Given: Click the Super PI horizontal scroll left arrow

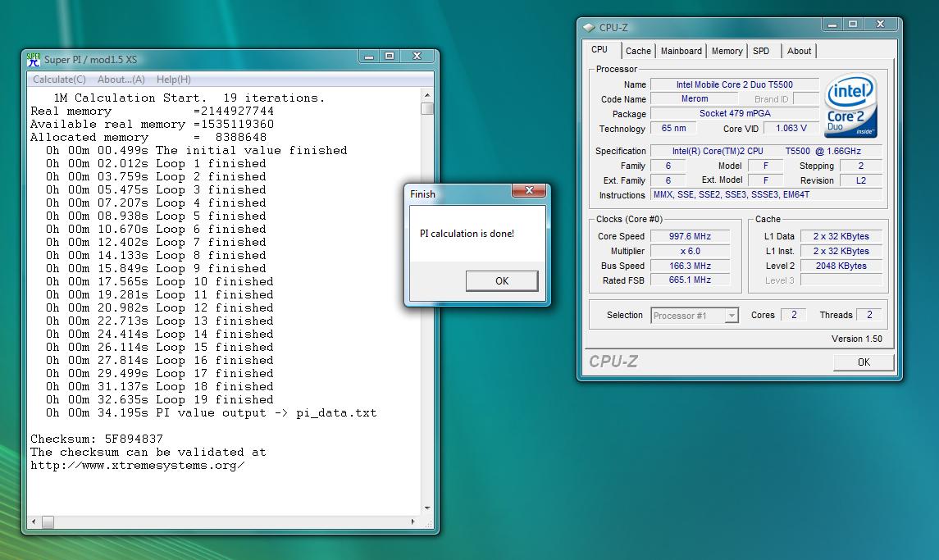Looking at the screenshot, I should (34, 521).
